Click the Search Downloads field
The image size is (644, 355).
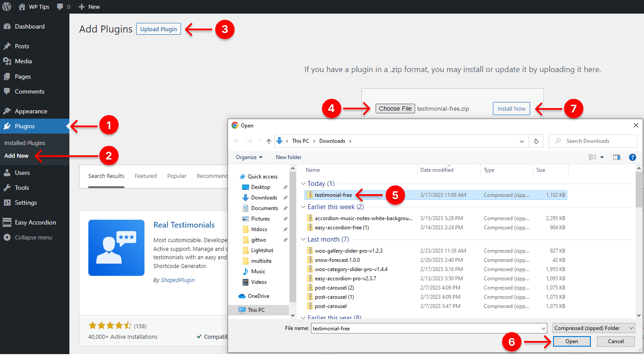(593, 141)
